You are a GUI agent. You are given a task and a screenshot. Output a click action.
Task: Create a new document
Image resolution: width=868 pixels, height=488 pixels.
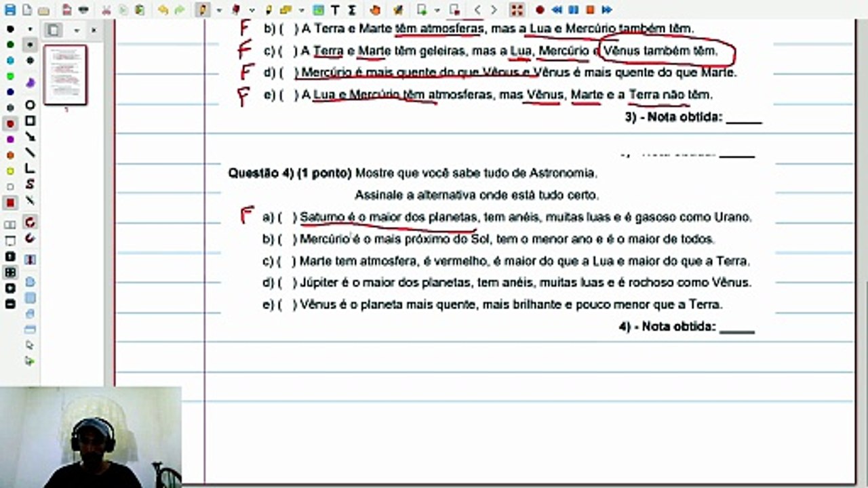[x=27, y=10]
